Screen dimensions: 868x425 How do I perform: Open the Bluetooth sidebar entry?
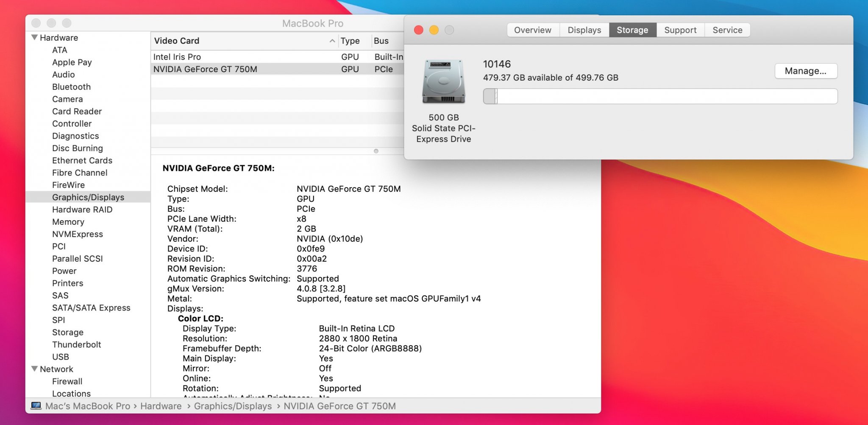pos(72,87)
